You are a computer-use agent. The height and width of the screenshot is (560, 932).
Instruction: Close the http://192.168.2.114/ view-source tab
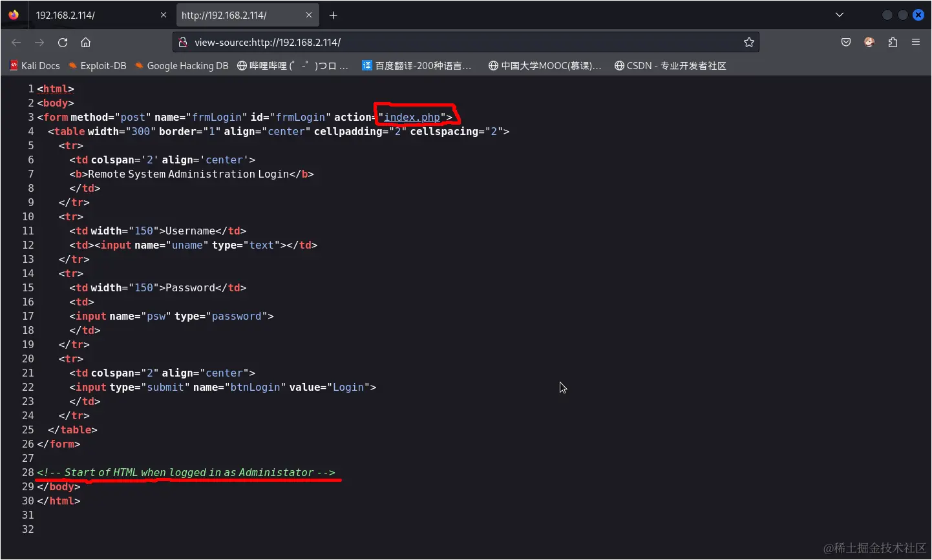pyautogui.click(x=309, y=15)
